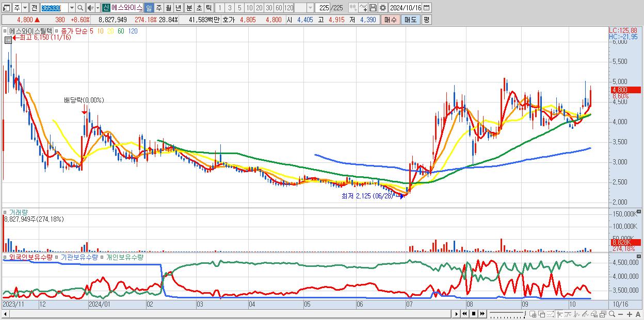Select second 초 chart period
The width and height of the screenshot is (644, 320).
coord(199,8)
